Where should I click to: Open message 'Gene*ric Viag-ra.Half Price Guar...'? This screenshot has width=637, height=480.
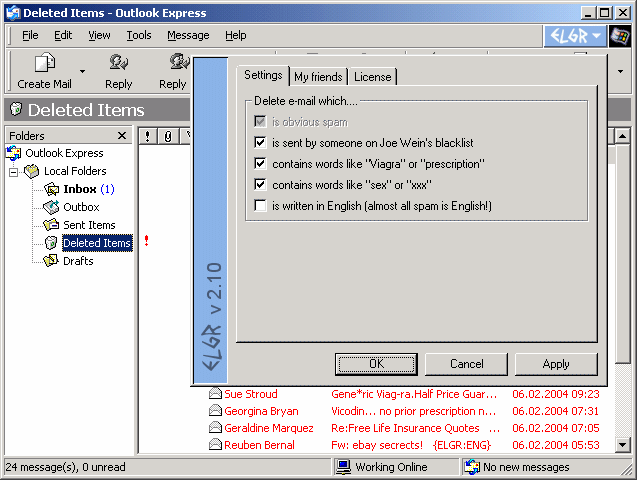click(414, 394)
